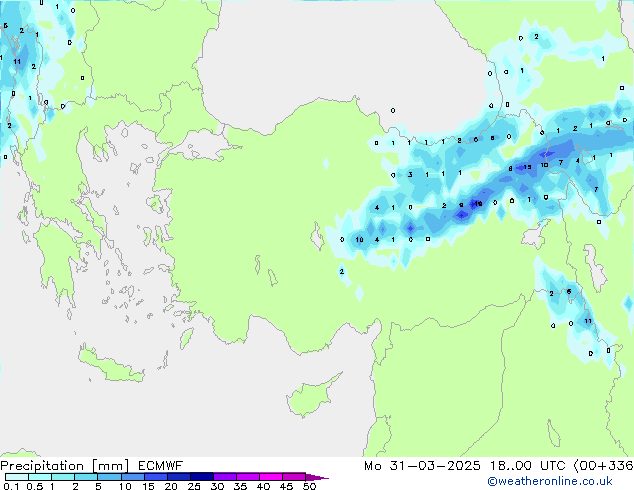Click the arrow tip above 50 mm

[317, 477]
